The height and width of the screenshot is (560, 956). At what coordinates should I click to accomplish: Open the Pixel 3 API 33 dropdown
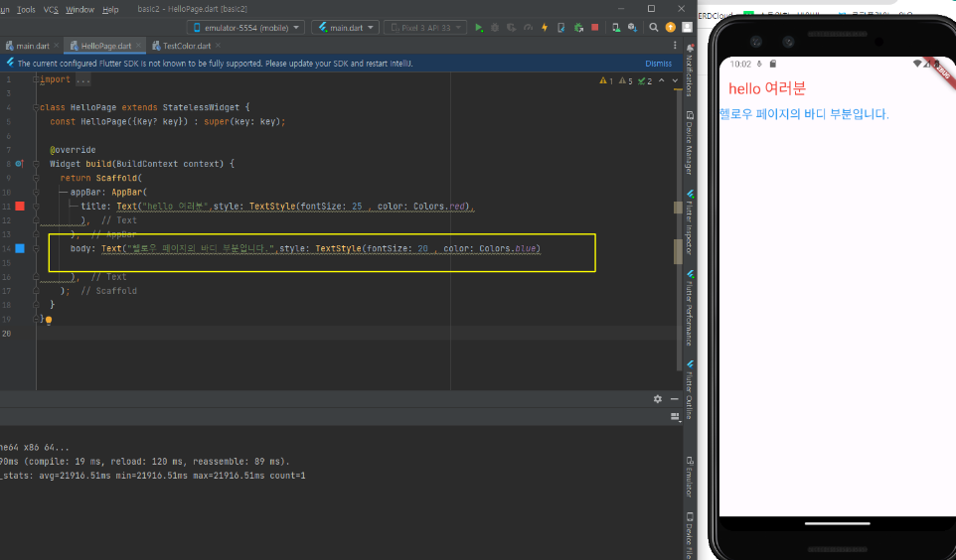[425, 28]
